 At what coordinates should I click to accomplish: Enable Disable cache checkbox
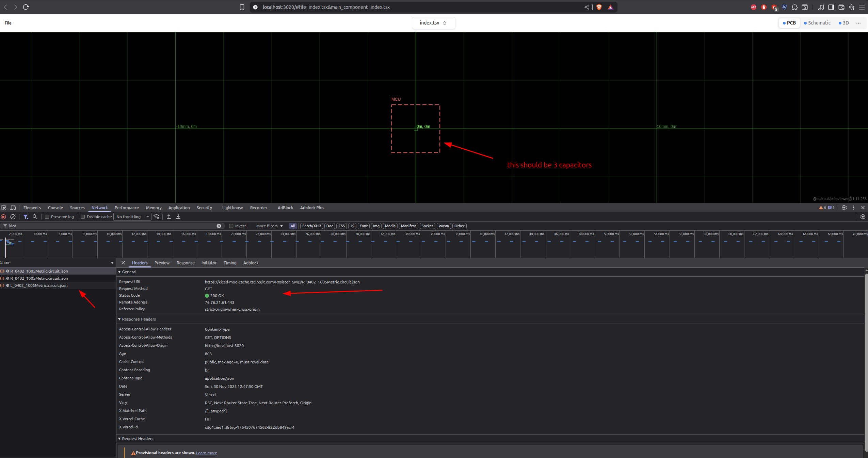click(83, 217)
